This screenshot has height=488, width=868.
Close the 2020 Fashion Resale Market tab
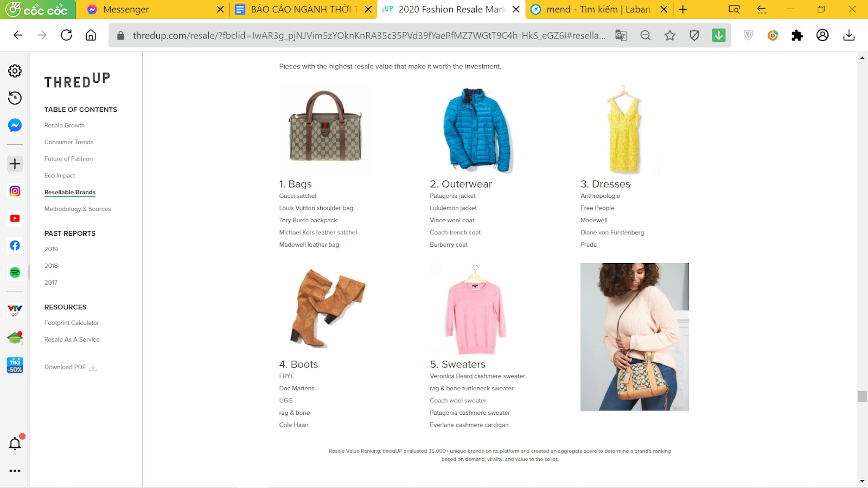click(x=516, y=9)
